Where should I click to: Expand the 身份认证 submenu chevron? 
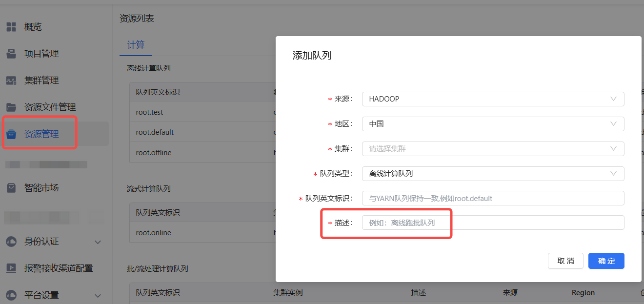tap(98, 242)
